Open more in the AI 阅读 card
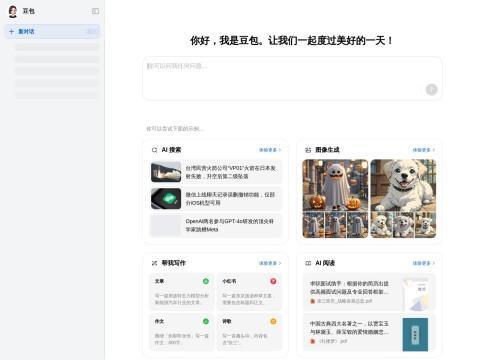 point(424,263)
